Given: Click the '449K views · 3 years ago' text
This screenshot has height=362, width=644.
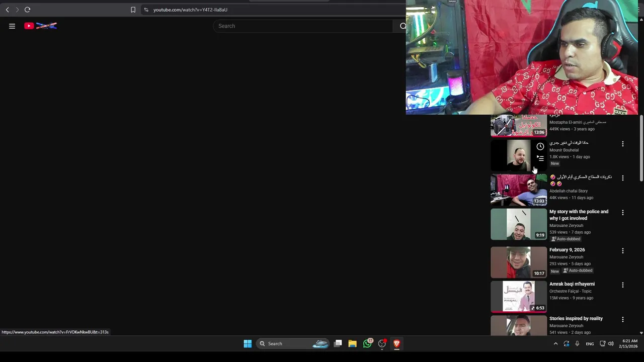Looking at the screenshot, I should coord(572,129).
